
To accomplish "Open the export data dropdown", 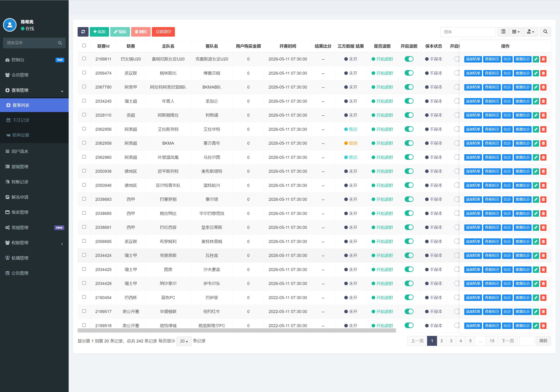I will tap(531, 32).
